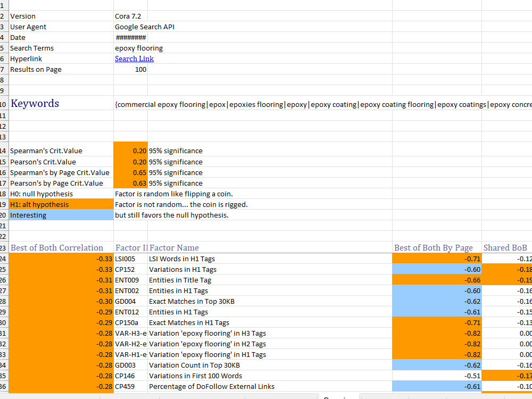Screen dimensions: 532x399
Task: Select the ENT012 factor ID cell
Action: [x=130, y=312]
